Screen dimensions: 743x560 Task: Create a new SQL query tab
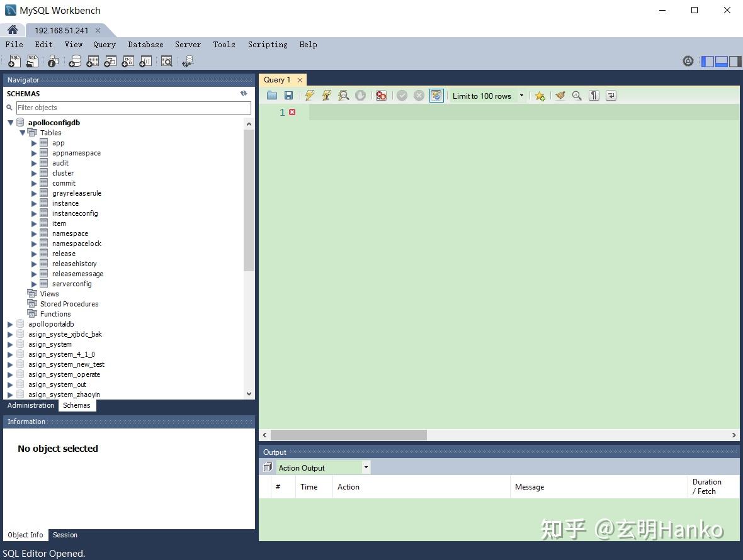click(14, 60)
